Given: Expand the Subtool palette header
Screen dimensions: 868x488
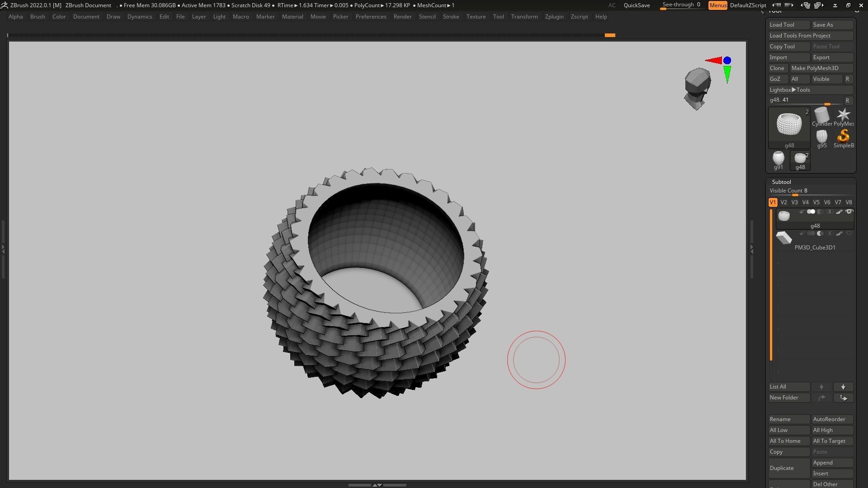Looking at the screenshot, I should tap(781, 182).
